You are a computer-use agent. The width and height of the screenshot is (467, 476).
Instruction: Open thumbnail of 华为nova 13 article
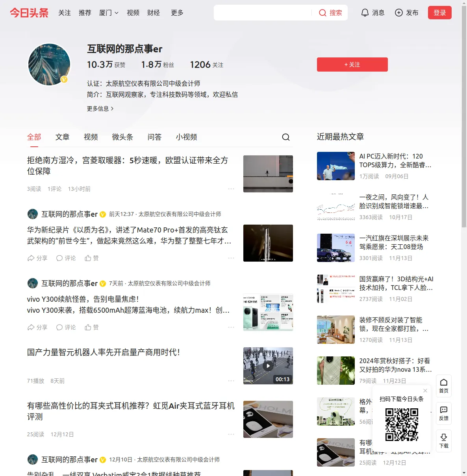coord(336,371)
